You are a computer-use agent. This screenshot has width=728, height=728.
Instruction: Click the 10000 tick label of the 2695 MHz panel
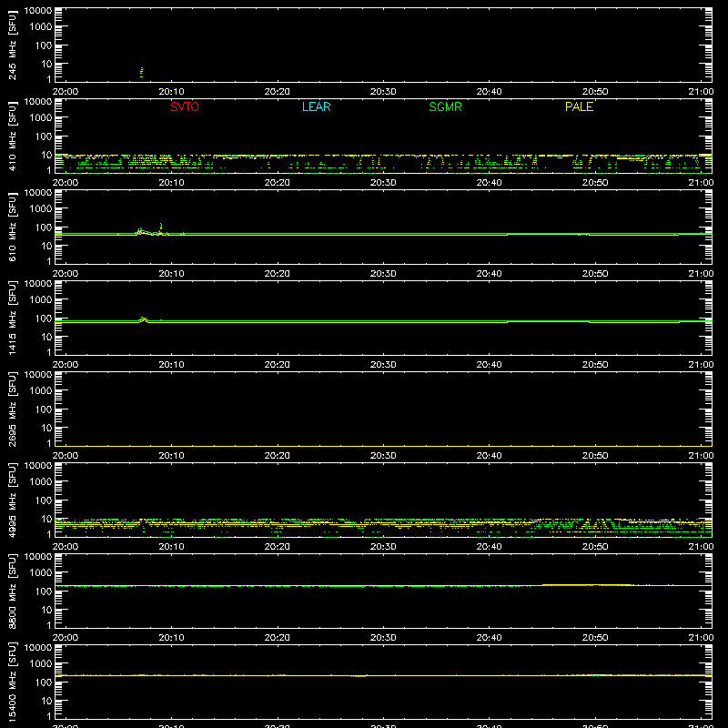(x=38, y=375)
